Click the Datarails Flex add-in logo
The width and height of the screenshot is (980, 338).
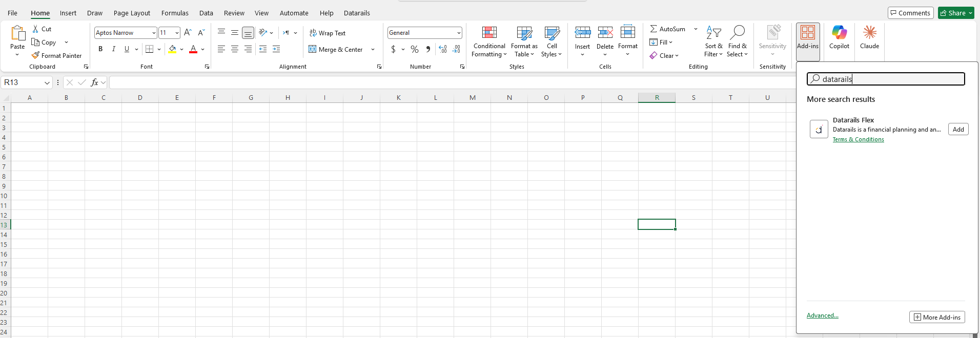(x=819, y=129)
